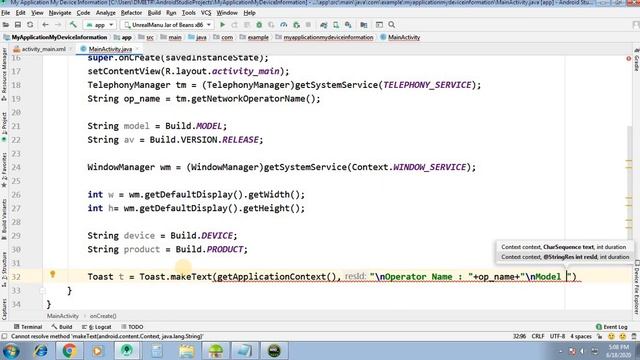Open Internet Explorer from taskbar
The height and width of the screenshot is (360, 640).
40,351
